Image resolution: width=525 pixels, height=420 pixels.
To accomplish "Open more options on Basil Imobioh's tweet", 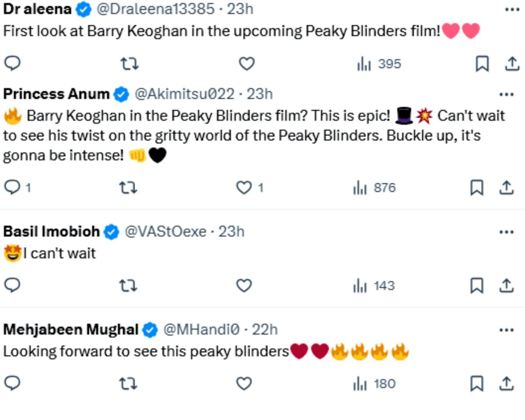I will click(x=506, y=231).
